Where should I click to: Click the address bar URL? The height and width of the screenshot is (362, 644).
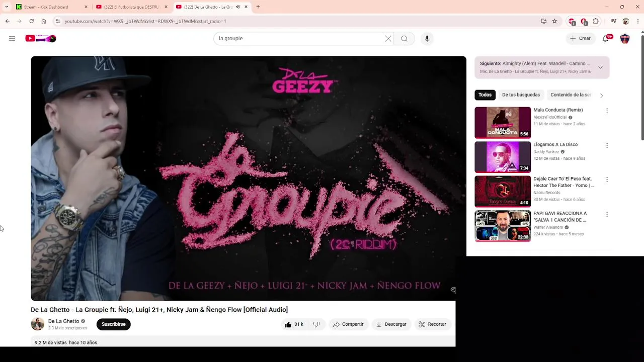145,21
